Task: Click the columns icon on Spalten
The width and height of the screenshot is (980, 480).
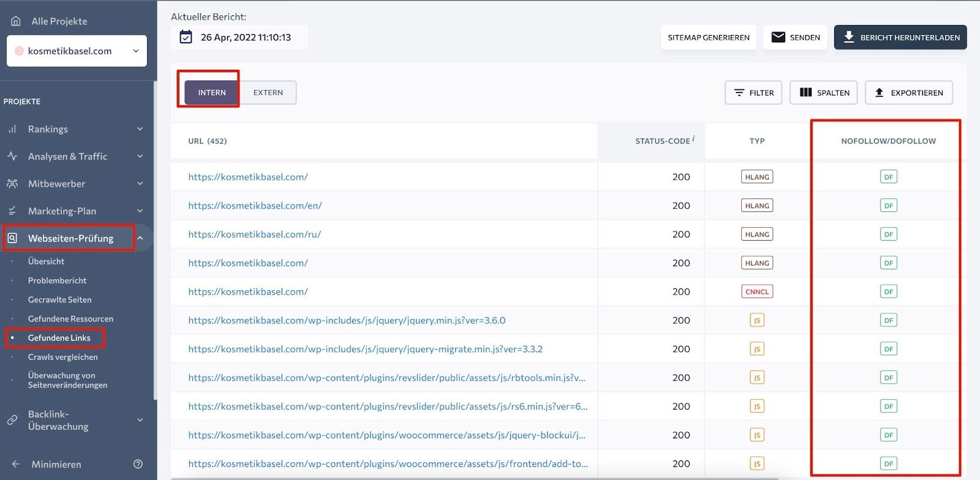Action: pos(806,92)
